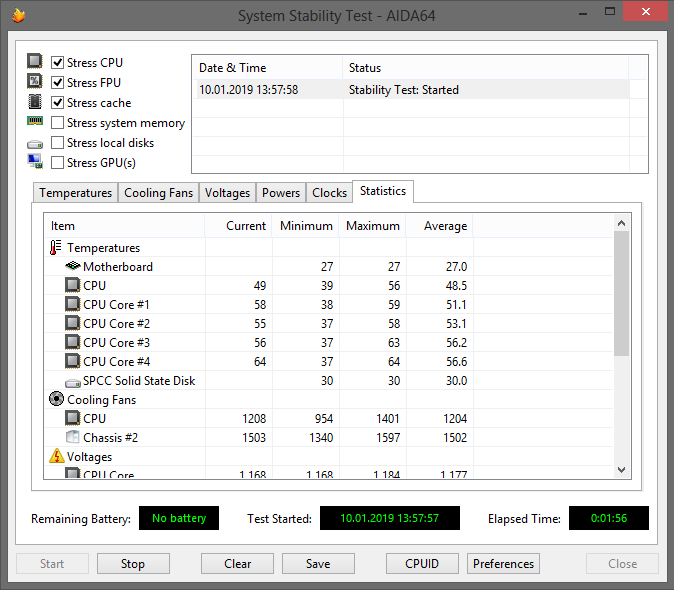This screenshot has height=590, width=674.
Task: Select the 'Stability Test: Started' log entry
Action: point(404,90)
